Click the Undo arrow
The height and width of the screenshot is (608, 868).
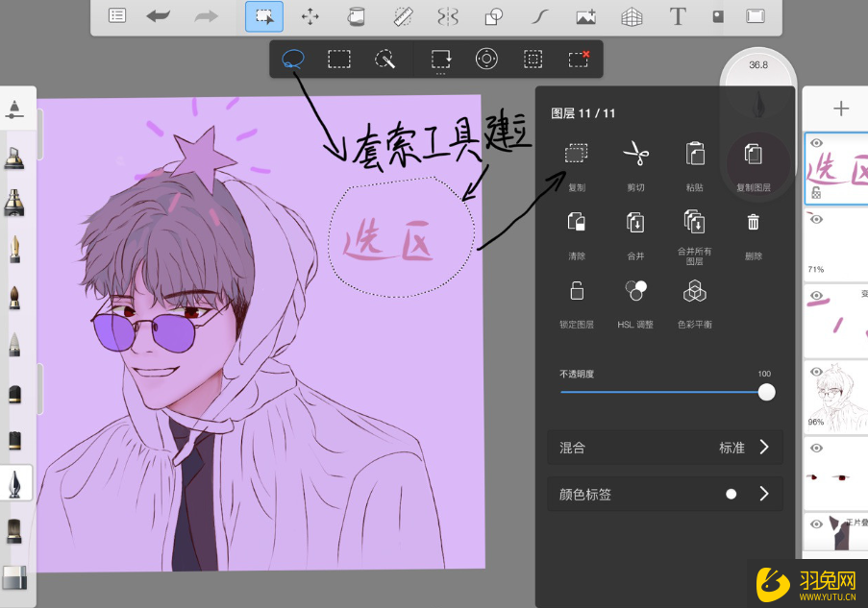click(x=160, y=15)
